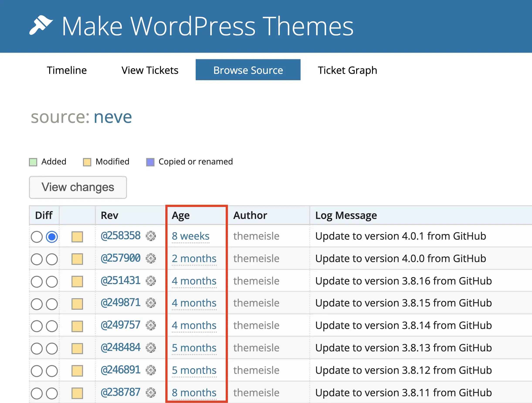Open changeset gear icon for @251431
Image resolution: width=532 pixels, height=403 pixels.
tap(151, 281)
